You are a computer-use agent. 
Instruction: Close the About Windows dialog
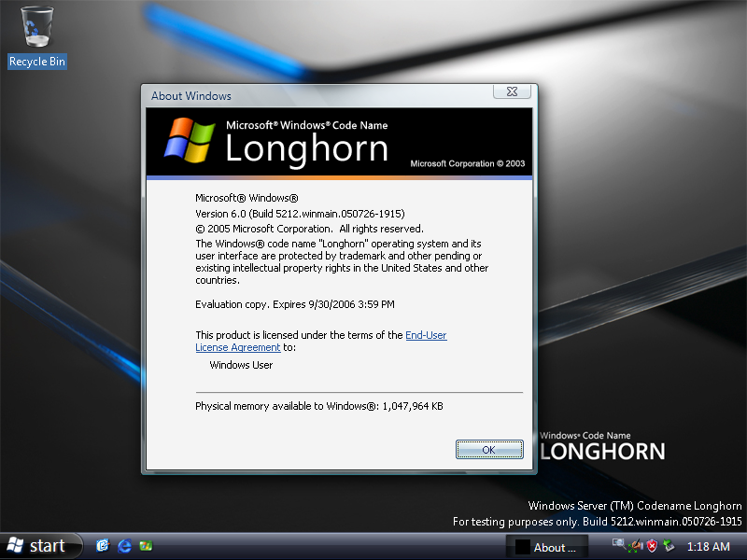pos(512,91)
